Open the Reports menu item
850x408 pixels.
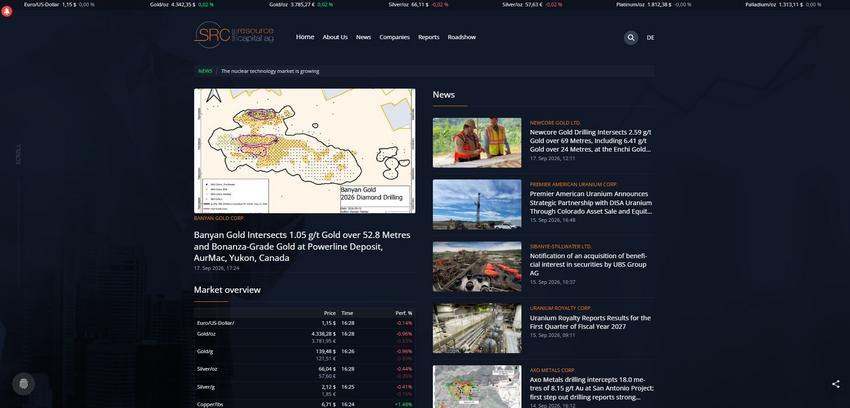click(x=428, y=37)
